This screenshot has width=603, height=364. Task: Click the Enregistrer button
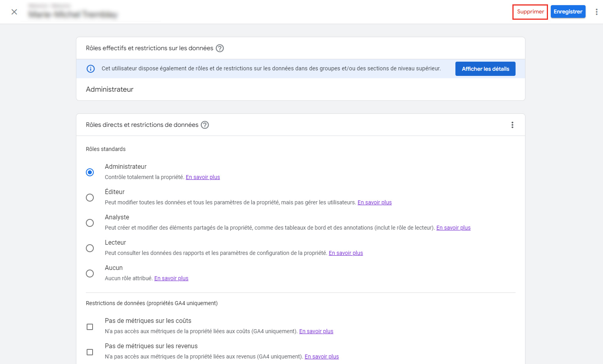click(568, 11)
